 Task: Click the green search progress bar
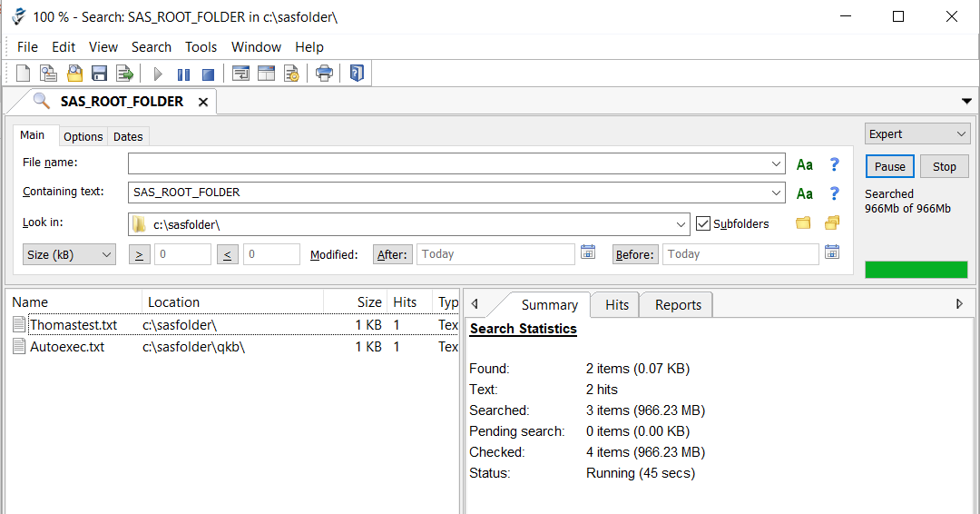[916, 270]
